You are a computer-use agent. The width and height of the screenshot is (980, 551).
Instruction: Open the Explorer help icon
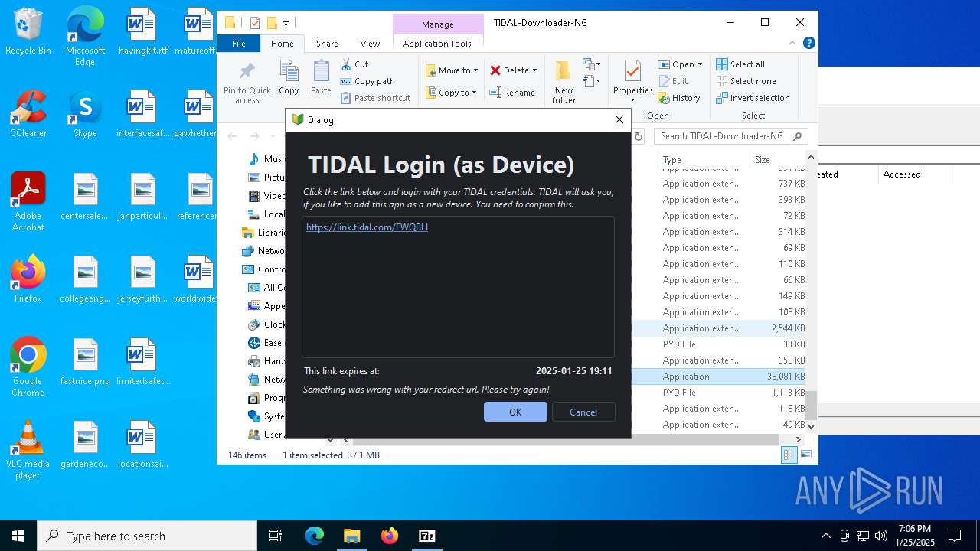point(808,44)
